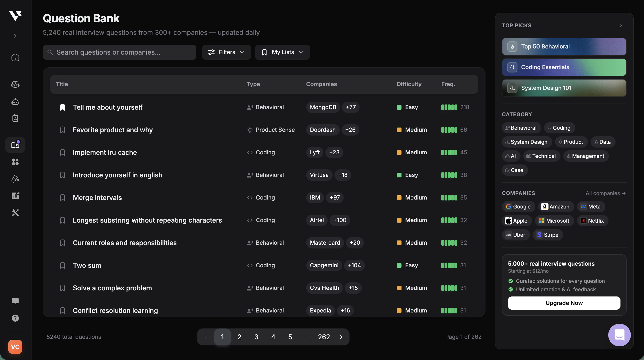Open the analytics chart sidebar icon
The height and width of the screenshot is (360, 644).
(15, 196)
